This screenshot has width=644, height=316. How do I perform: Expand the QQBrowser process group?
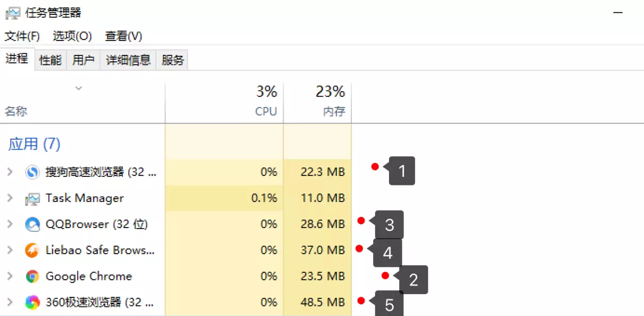[9, 224]
